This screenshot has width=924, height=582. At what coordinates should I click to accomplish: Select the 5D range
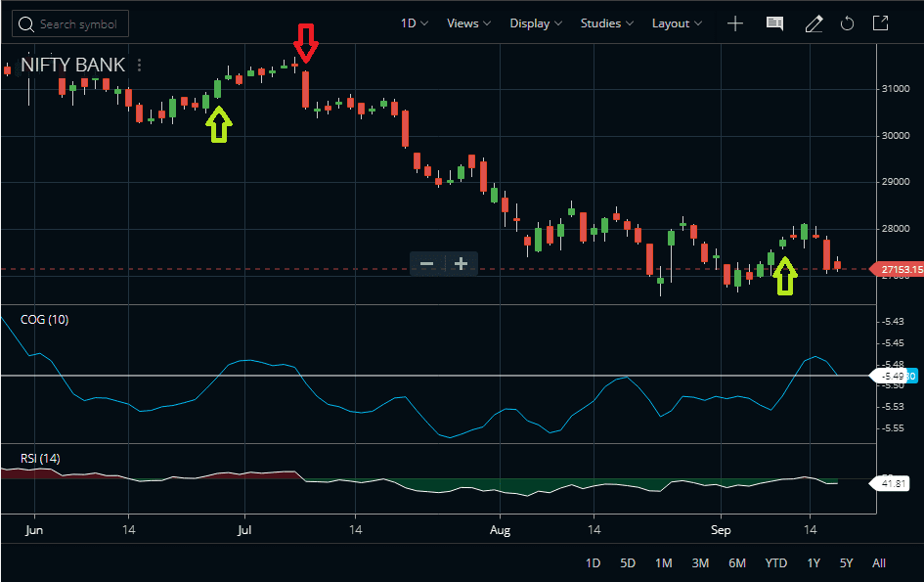[628, 563]
